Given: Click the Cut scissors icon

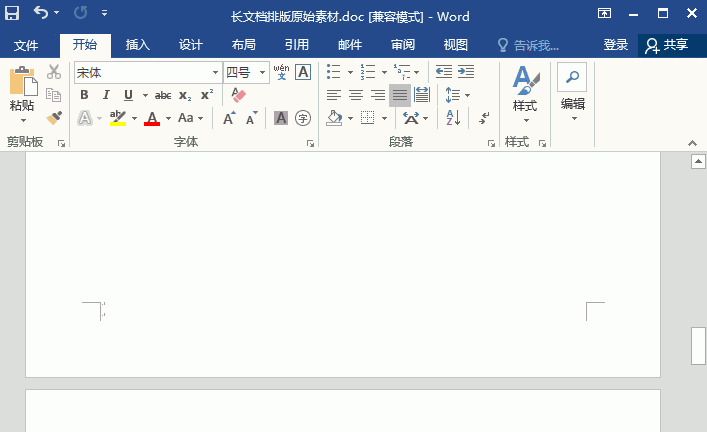Looking at the screenshot, I should point(54,72).
